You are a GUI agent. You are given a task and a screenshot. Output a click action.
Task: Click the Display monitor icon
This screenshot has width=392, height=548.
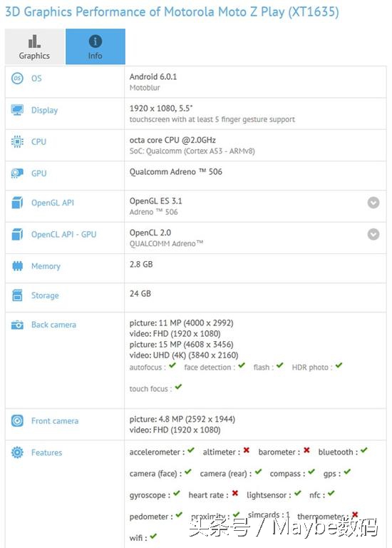click(17, 110)
